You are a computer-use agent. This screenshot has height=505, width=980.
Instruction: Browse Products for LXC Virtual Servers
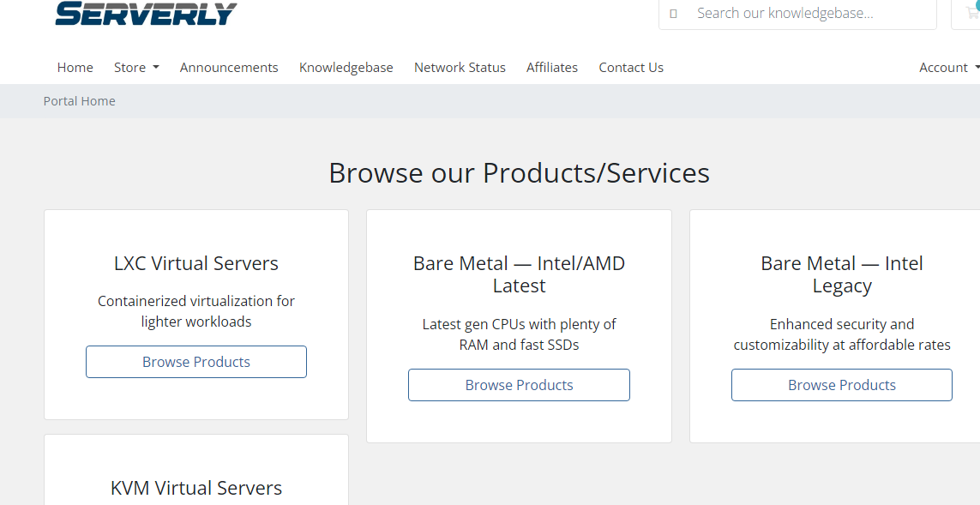196,362
